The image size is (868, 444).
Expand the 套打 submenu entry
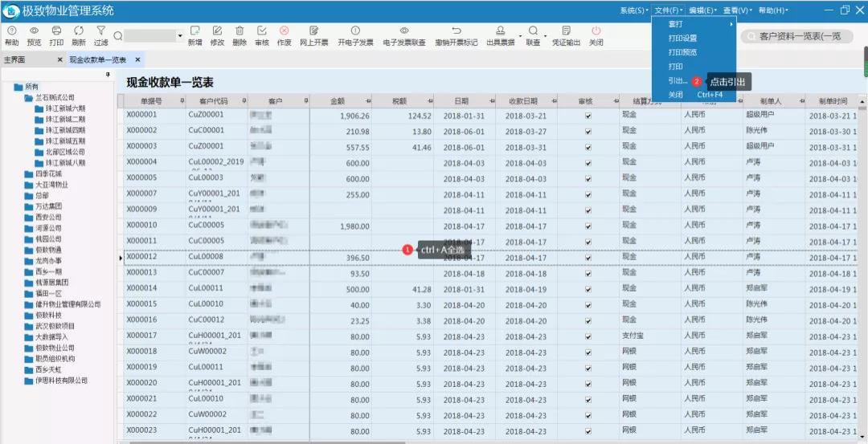click(694, 24)
